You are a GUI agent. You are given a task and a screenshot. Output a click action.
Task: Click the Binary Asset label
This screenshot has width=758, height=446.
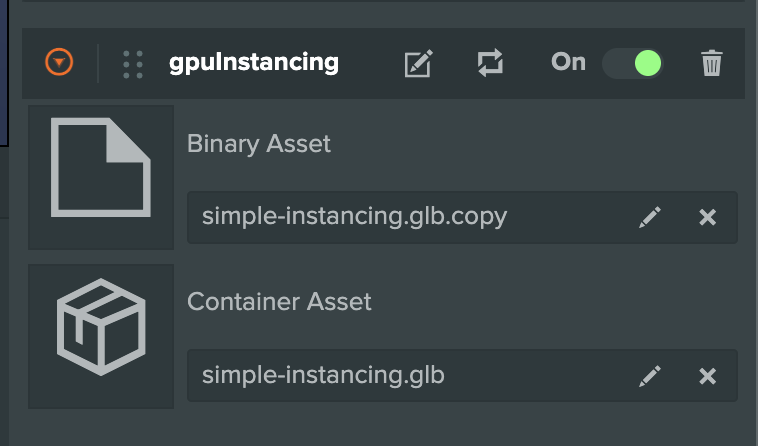pyautogui.click(x=258, y=144)
